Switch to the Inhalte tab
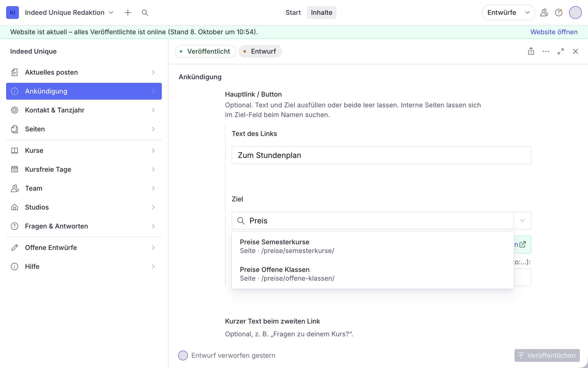The width and height of the screenshot is (588, 368). (x=322, y=13)
